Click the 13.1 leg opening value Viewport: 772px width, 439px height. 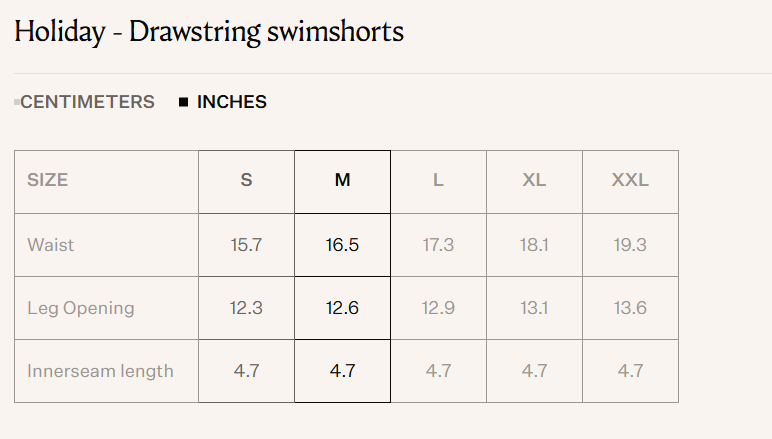pos(534,308)
